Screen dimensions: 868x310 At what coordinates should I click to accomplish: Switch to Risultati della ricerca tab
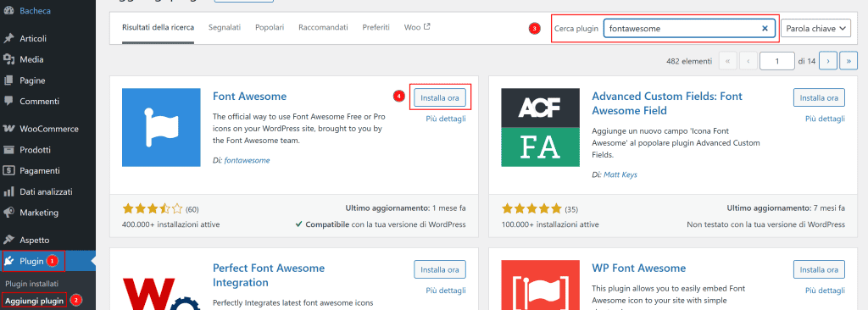(x=158, y=27)
